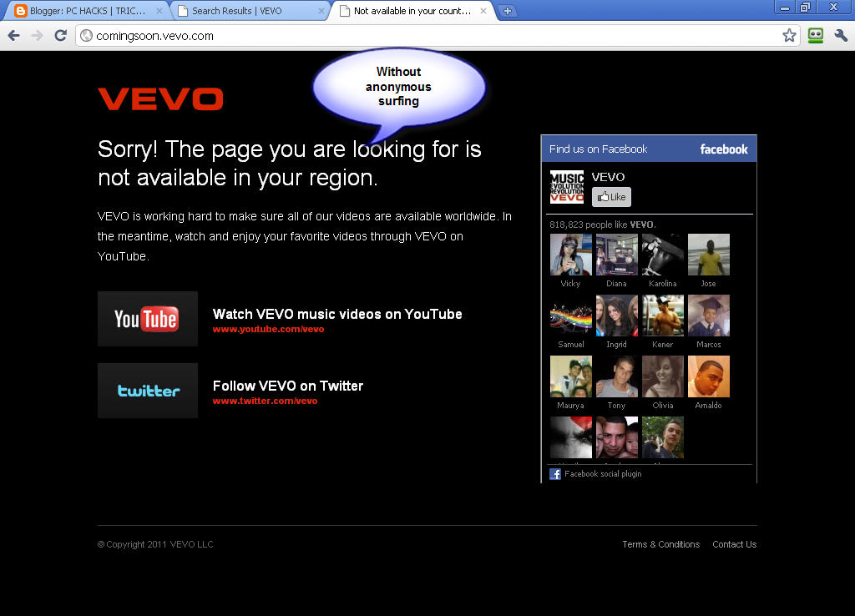Open Kener's profile picture
The height and width of the screenshot is (616, 855).
click(662, 316)
